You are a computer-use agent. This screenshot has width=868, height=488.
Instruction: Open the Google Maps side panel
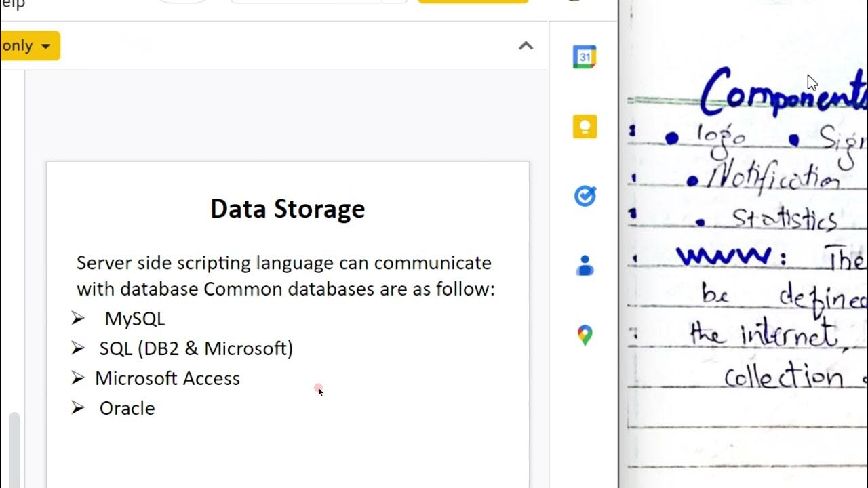(x=585, y=335)
